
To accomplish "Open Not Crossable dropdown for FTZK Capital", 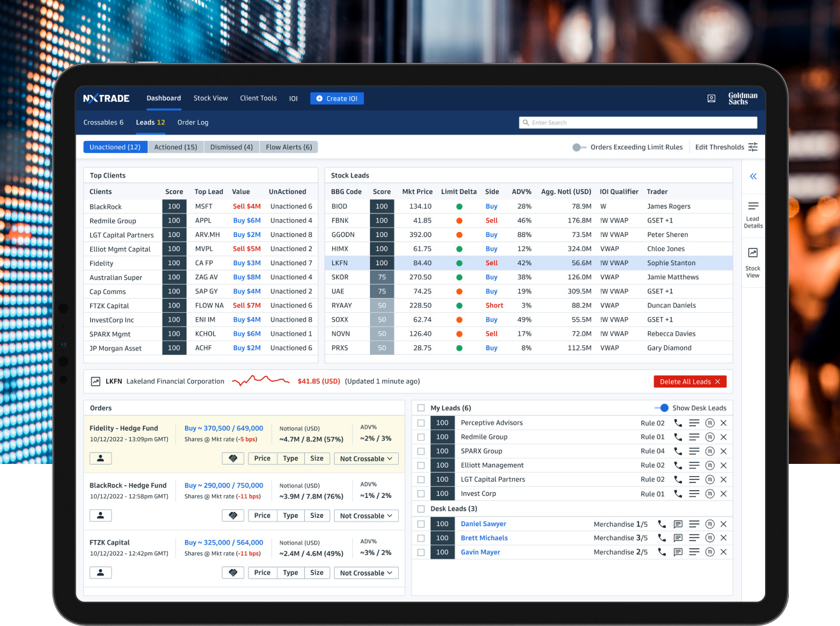I will (x=366, y=573).
